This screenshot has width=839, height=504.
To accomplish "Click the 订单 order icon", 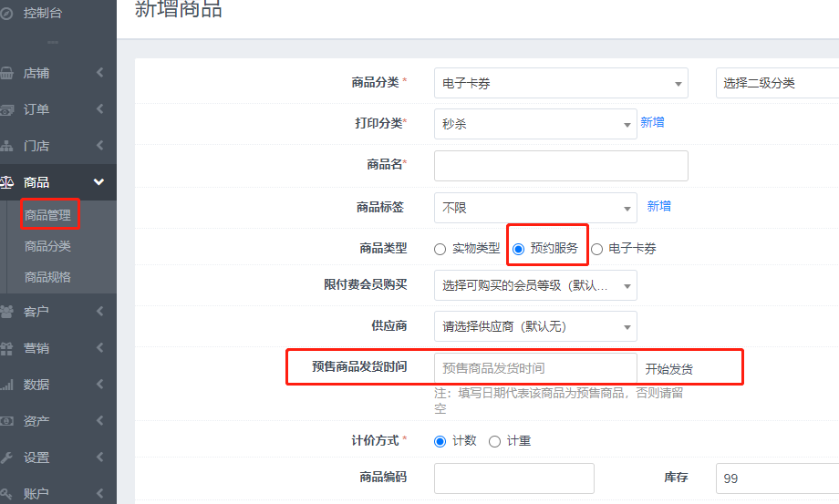I will pos(6,110).
